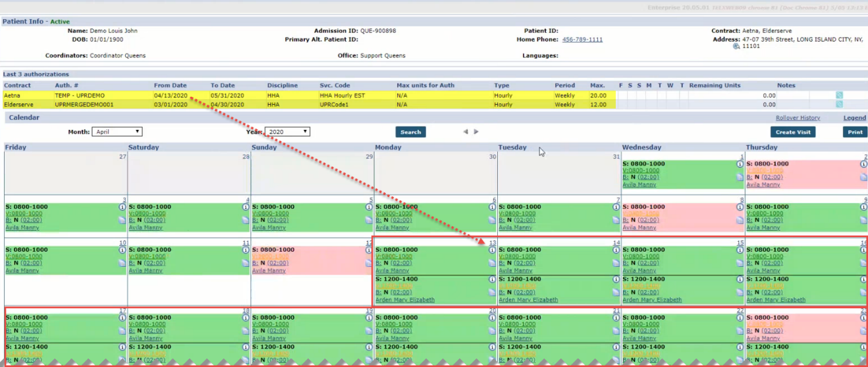Screen dimensions: 868x367
Task: Show info for April 13 1200-1400 shift
Action: coord(493,279)
